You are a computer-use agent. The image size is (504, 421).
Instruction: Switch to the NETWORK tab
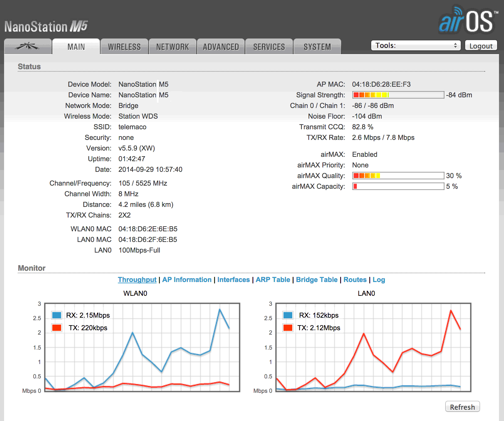[173, 47]
